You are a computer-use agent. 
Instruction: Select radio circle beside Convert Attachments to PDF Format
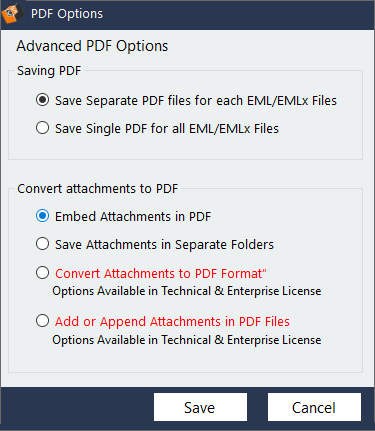(x=42, y=272)
